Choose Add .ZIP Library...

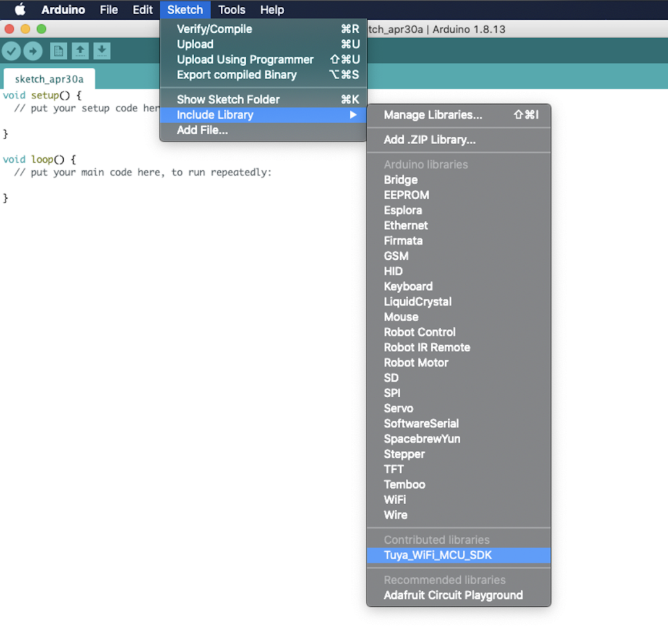pos(459,140)
